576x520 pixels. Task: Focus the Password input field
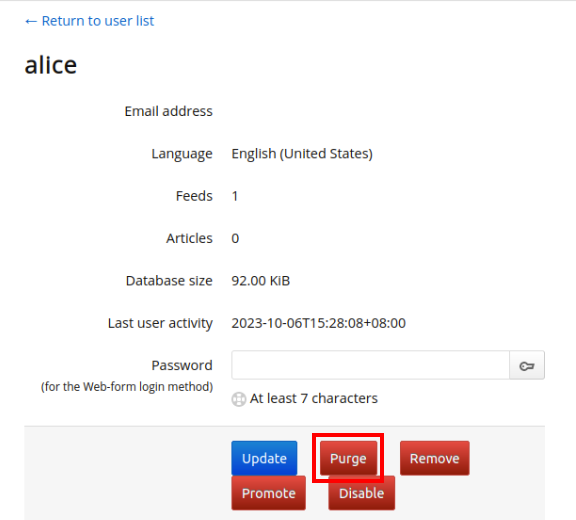(370, 365)
